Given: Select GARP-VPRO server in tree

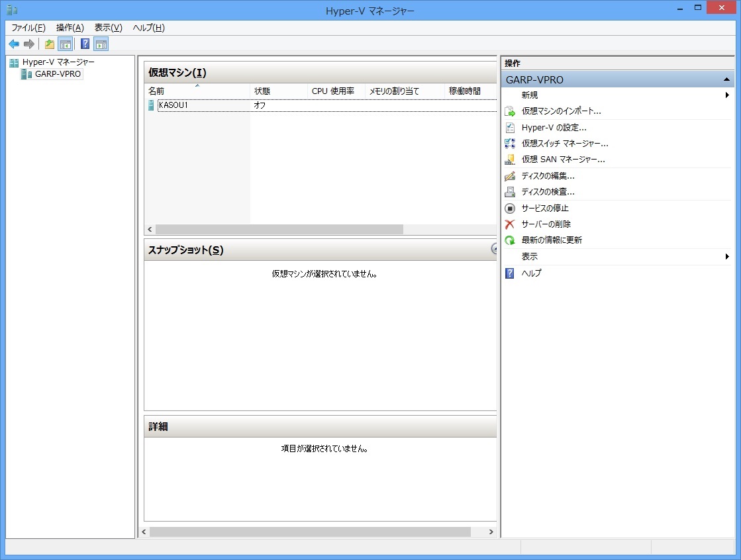Looking at the screenshot, I should pos(58,74).
